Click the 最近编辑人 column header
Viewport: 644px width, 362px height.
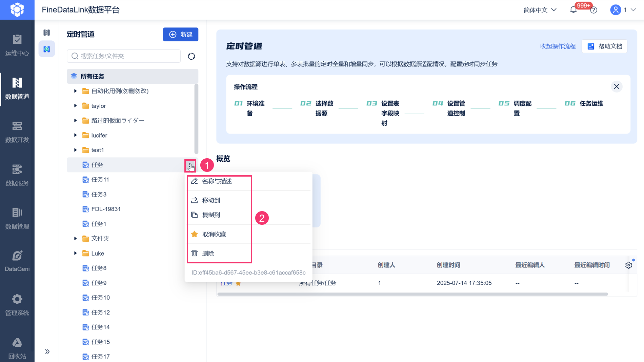pyautogui.click(x=530, y=265)
